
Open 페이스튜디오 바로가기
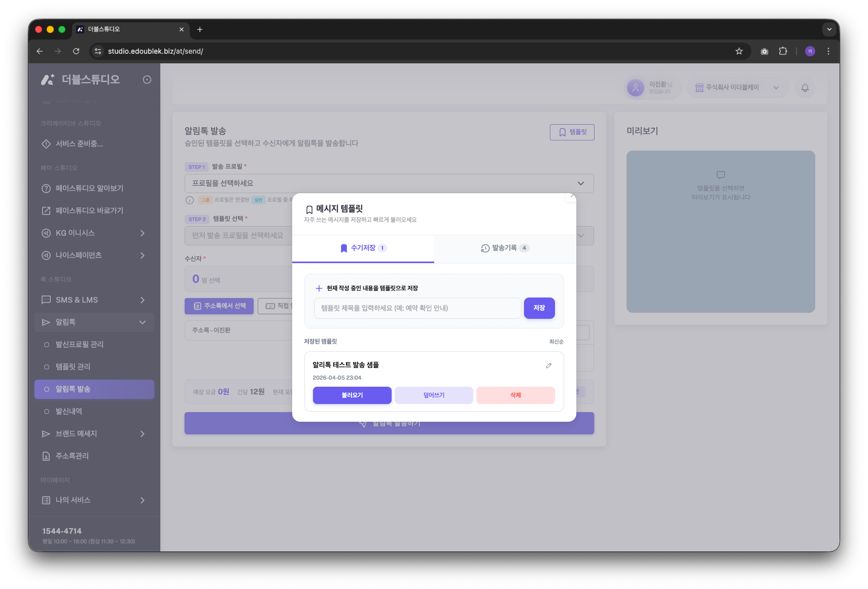coord(94,211)
